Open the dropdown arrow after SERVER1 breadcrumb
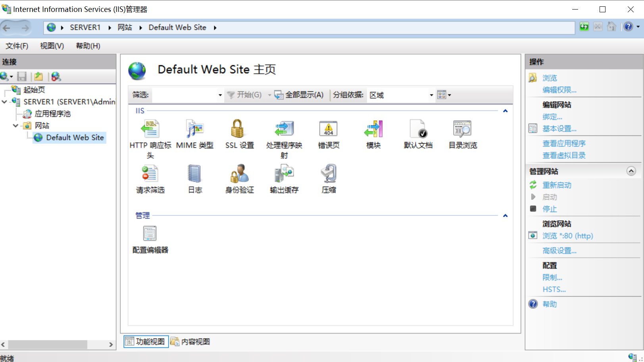This screenshot has width=644, height=362. coord(110,28)
